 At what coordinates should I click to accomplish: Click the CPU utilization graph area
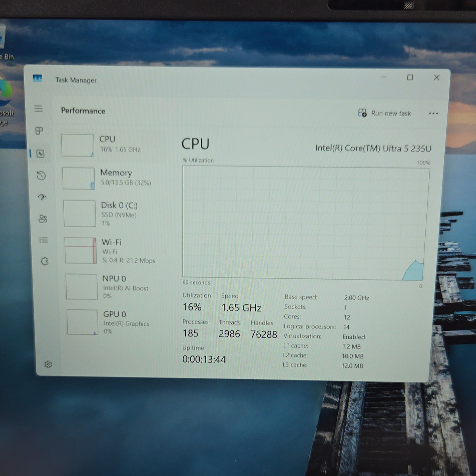pyautogui.click(x=306, y=223)
